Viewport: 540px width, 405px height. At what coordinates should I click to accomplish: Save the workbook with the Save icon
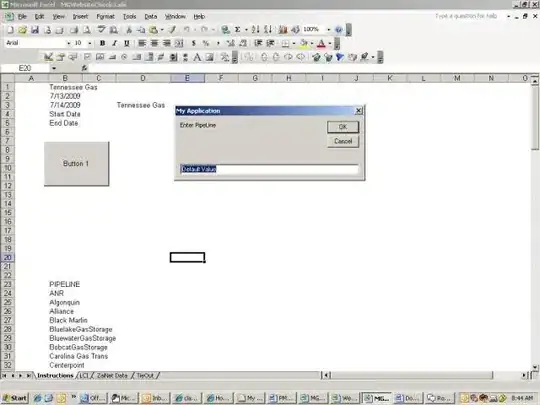[x=35, y=30]
